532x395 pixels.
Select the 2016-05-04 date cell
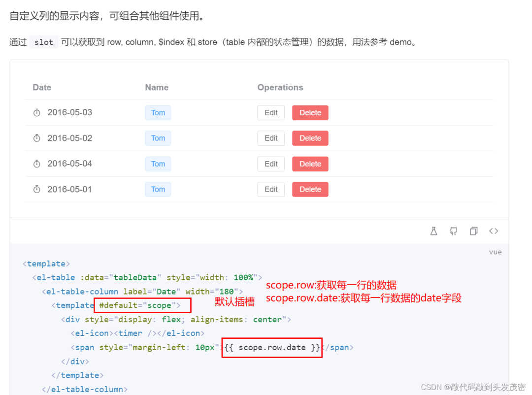pyautogui.click(x=69, y=164)
